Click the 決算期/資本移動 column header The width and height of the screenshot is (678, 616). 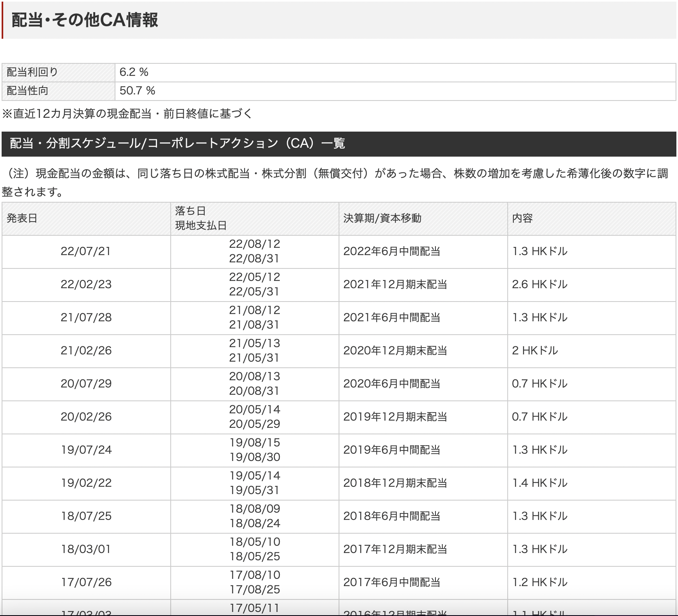click(x=423, y=219)
